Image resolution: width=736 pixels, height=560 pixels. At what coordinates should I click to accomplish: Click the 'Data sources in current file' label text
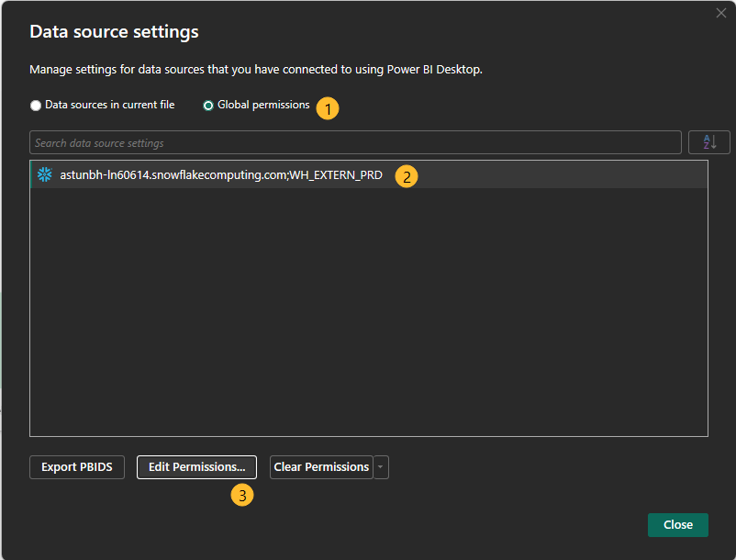pyautogui.click(x=109, y=106)
